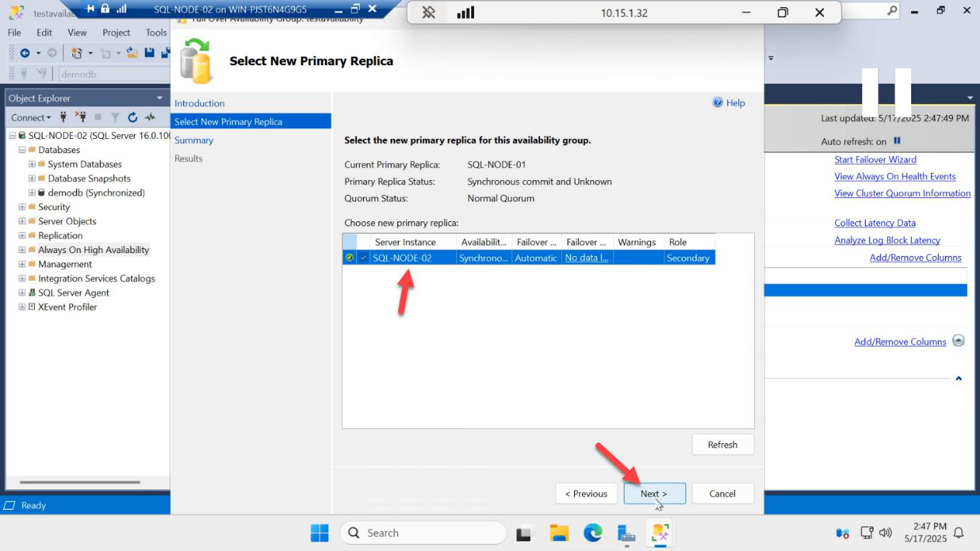Open the New Query toolbar icon

click(x=77, y=53)
